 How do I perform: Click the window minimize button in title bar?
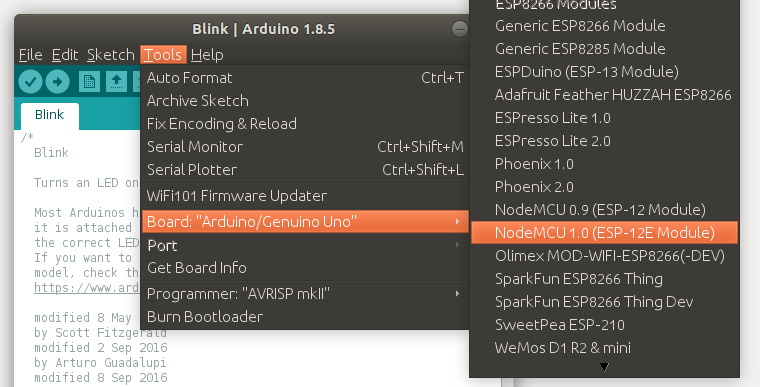459,29
